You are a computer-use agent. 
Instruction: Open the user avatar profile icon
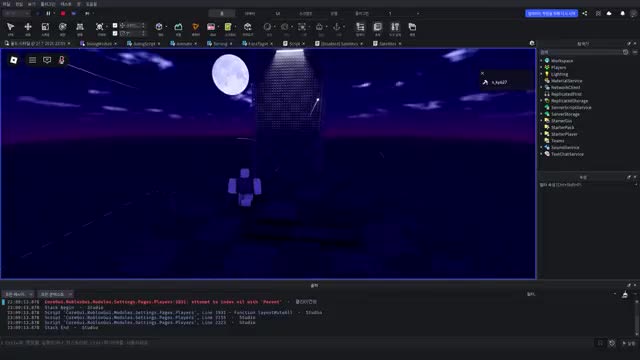point(633,13)
